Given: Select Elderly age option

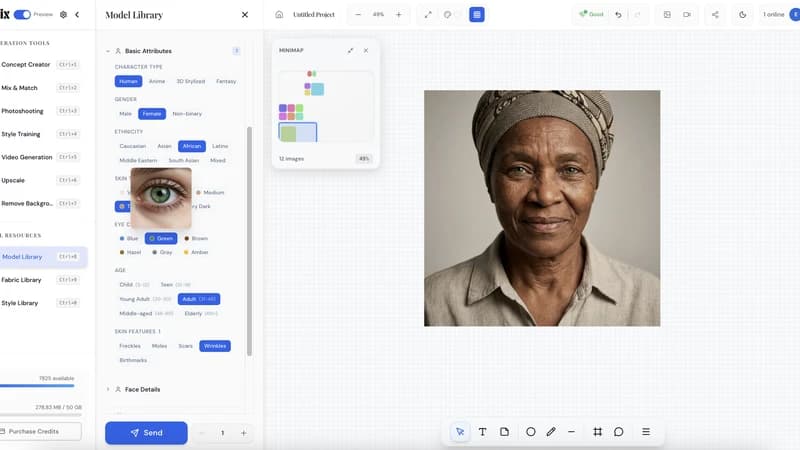Looking at the screenshot, I should (x=201, y=313).
